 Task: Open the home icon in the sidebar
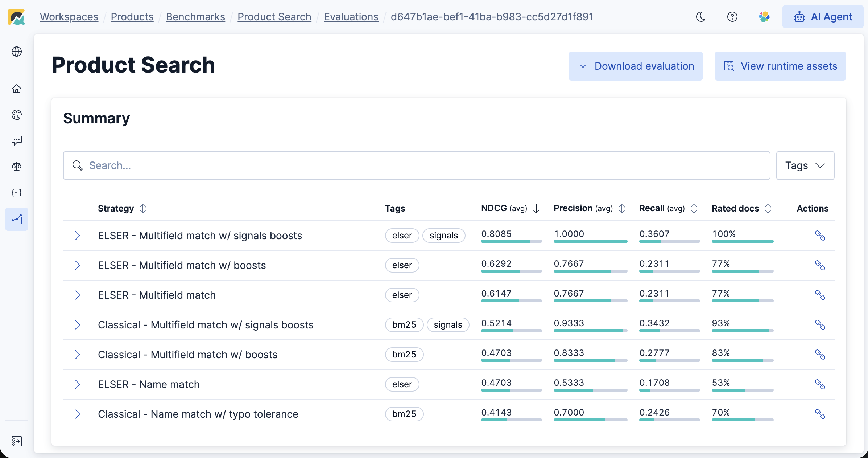click(x=17, y=89)
